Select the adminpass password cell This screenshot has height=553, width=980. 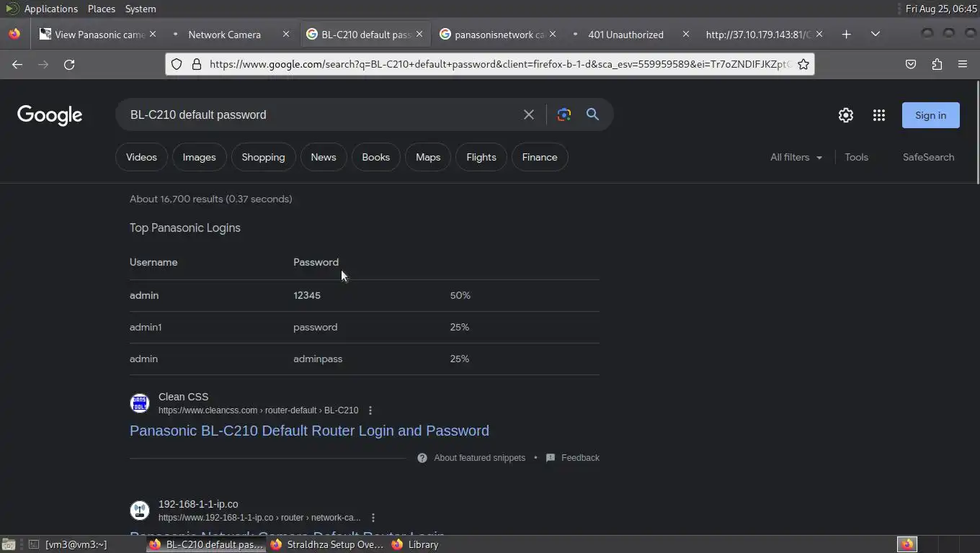click(318, 359)
